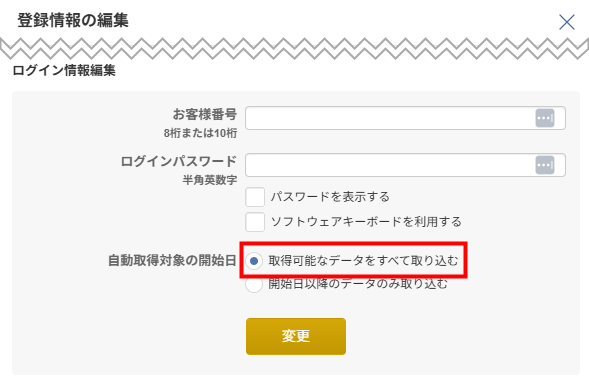Click the お客様番号 field label

(205, 114)
